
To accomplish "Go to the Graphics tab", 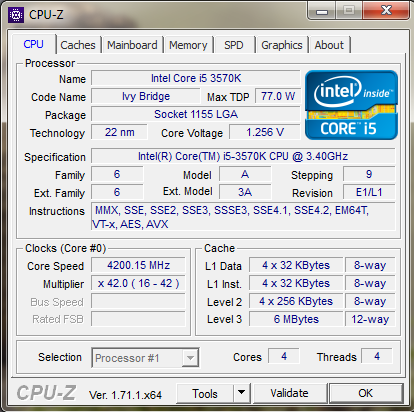I will (282, 45).
